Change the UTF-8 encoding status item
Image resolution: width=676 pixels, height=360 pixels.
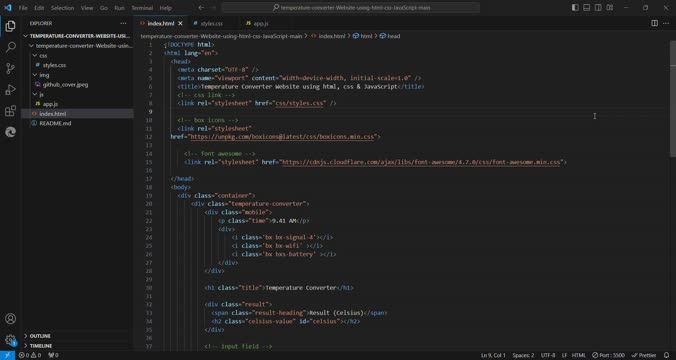click(x=548, y=355)
